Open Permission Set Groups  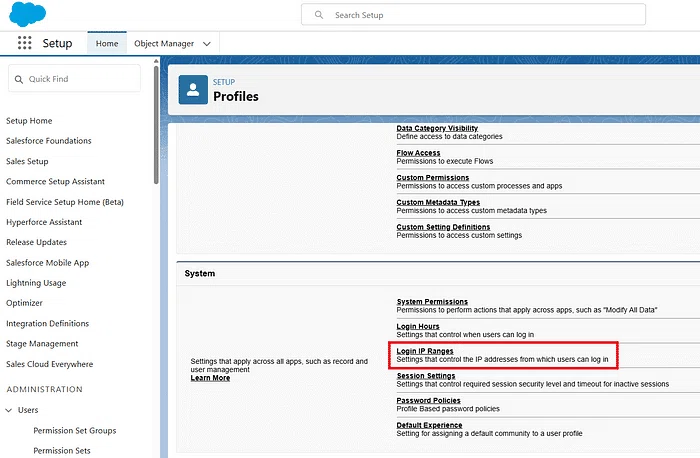pyautogui.click(x=75, y=430)
